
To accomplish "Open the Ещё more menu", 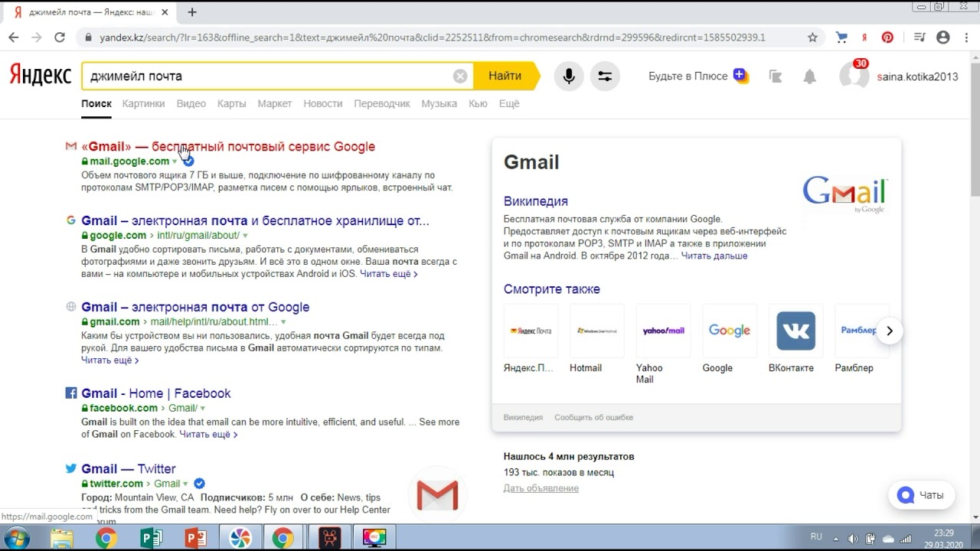I will (509, 103).
